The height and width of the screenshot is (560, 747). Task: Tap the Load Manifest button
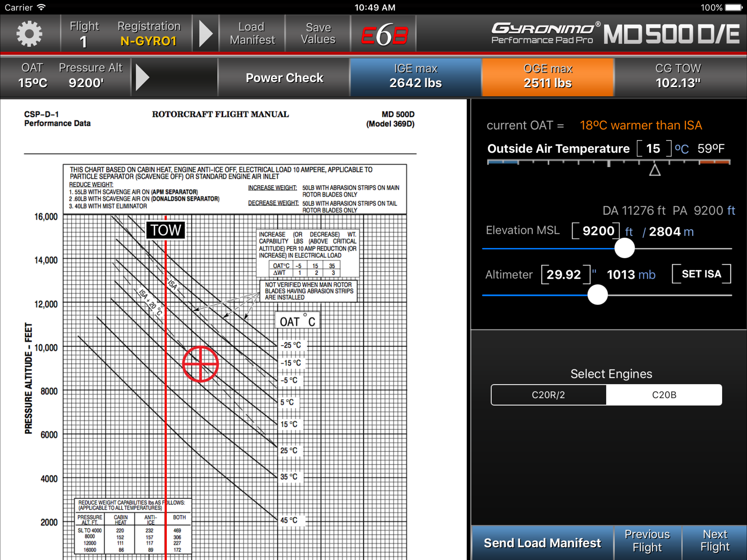click(252, 33)
